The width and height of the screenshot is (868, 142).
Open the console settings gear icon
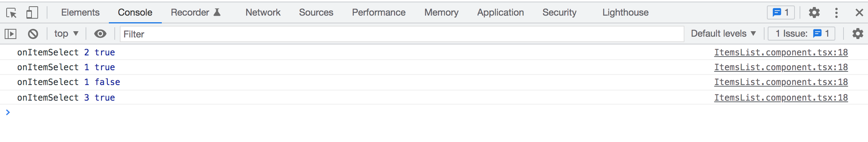[x=857, y=34]
